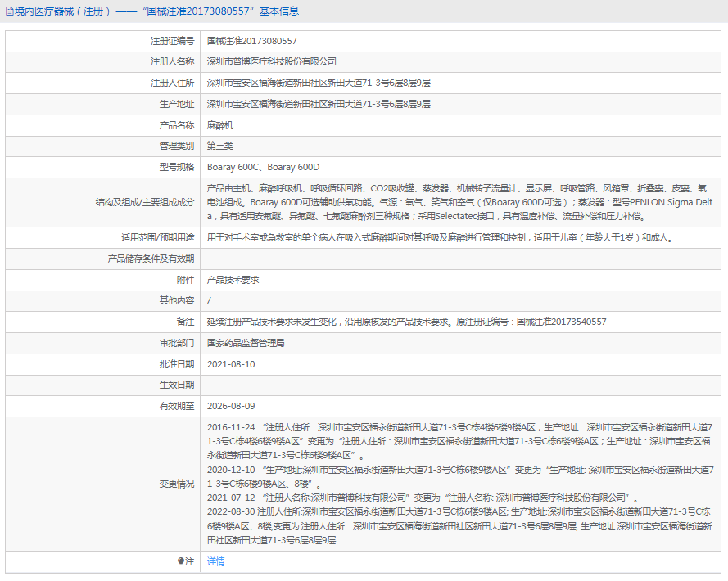Click the 2021-07-12 change record entry
This screenshot has width=728, height=581.
click(x=423, y=498)
